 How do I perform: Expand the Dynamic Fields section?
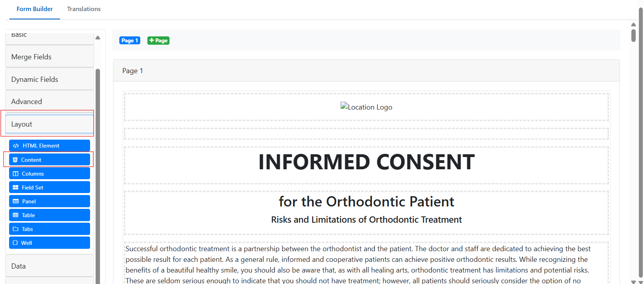[49, 79]
